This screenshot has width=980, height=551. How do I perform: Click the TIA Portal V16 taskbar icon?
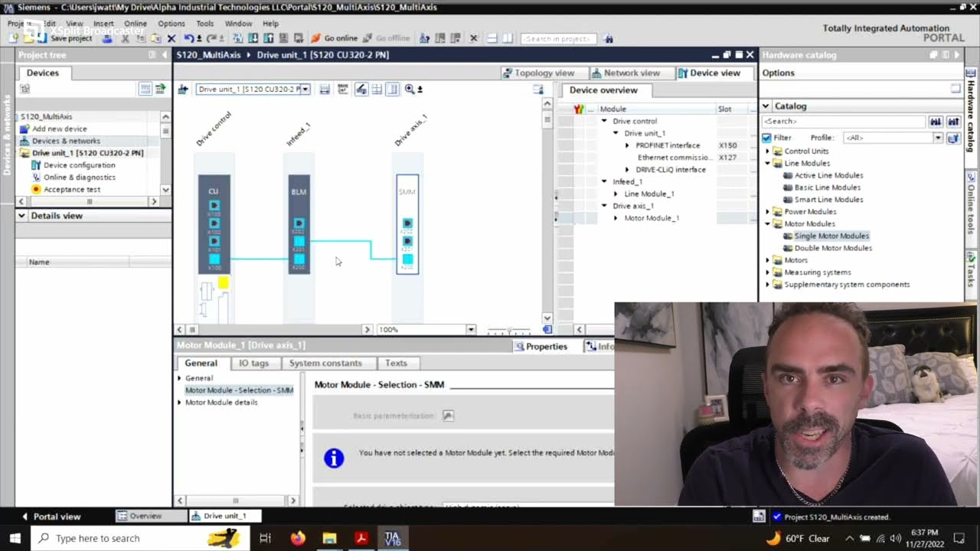393,538
